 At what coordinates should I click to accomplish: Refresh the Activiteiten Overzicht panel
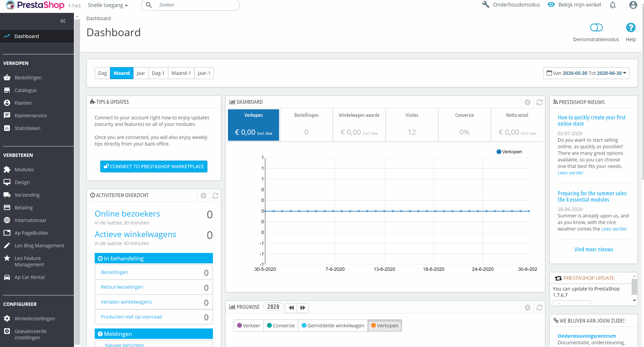tap(215, 196)
